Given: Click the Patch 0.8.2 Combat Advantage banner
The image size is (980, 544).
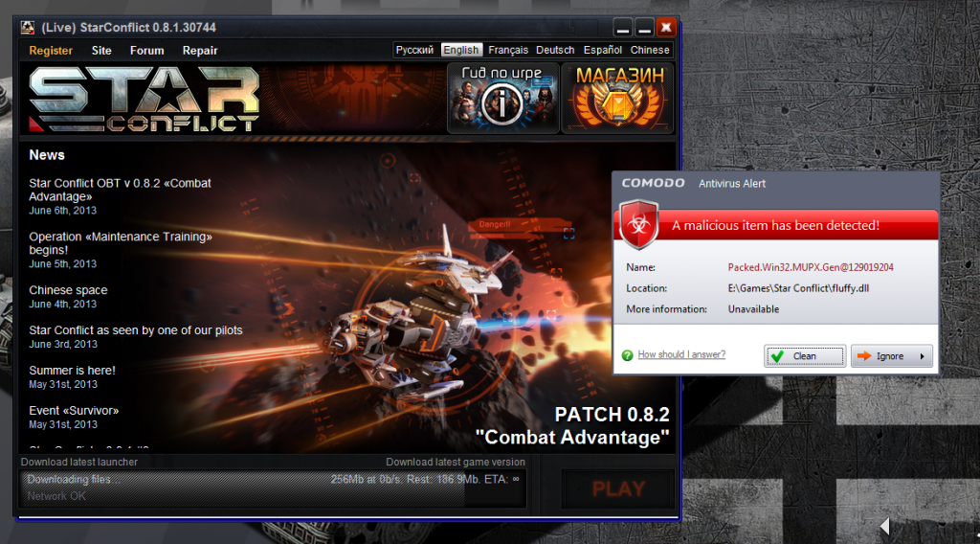Looking at the screenshot, I should 572,426.
